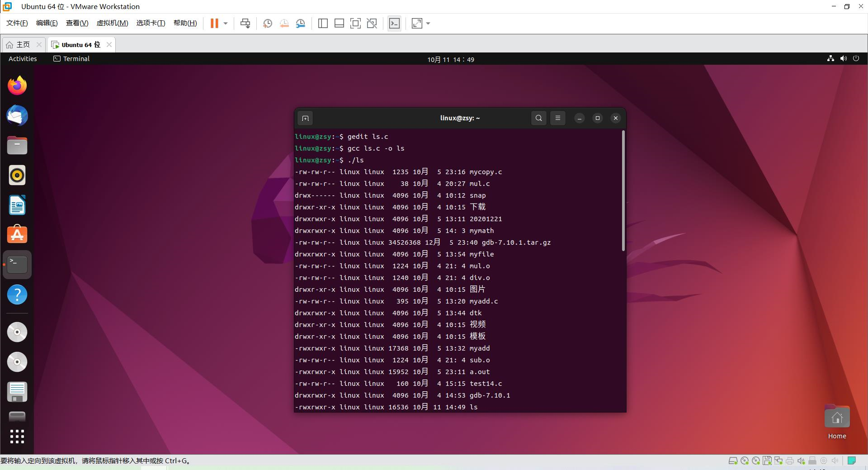Open a new tab in the terminal window

tap(305, 118)
